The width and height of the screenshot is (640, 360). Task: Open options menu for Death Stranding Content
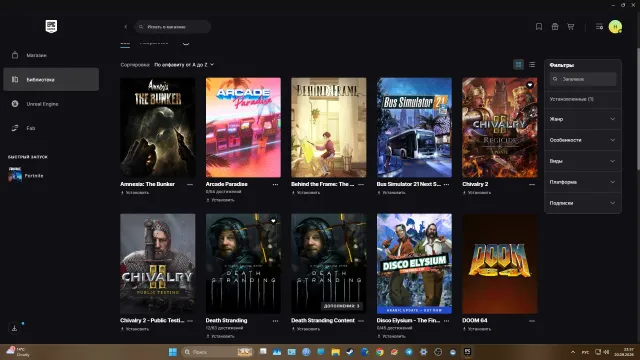(361, 321)
